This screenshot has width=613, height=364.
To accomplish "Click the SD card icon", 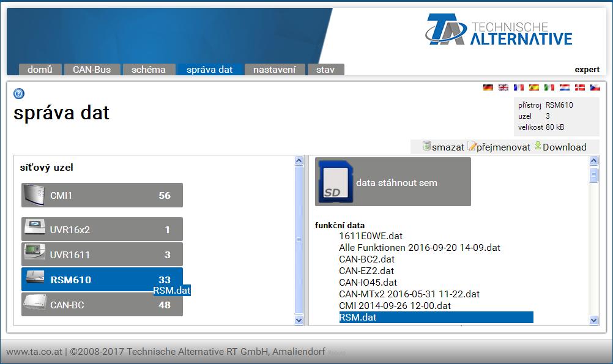I will coord(335,182).
